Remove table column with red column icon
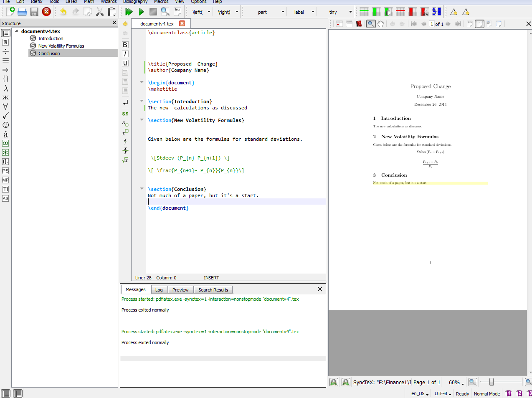532x398 pixels. (x=413, y=12)
